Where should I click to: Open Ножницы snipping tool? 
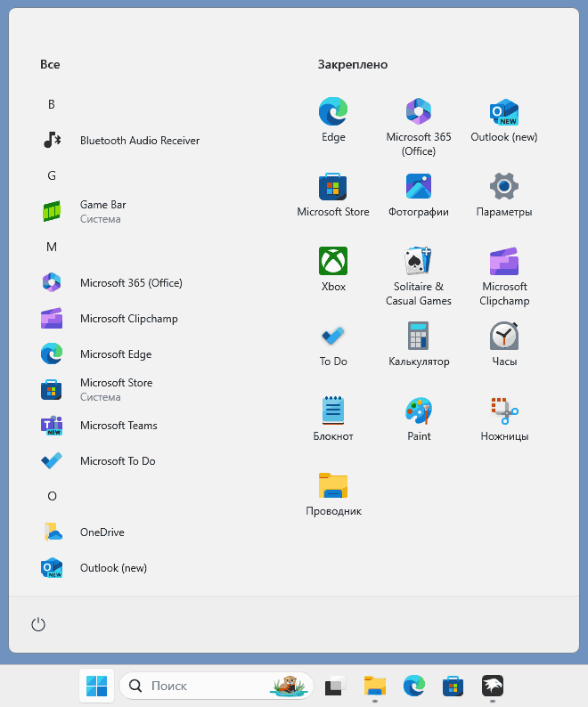point(503,419)
